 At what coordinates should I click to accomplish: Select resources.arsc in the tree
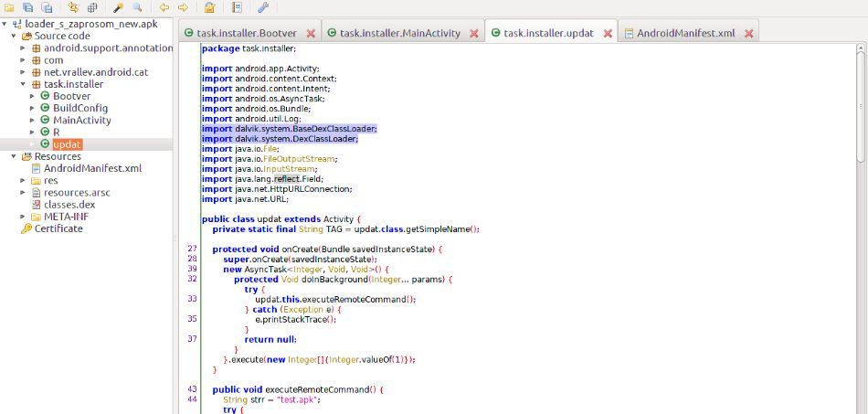77,193
